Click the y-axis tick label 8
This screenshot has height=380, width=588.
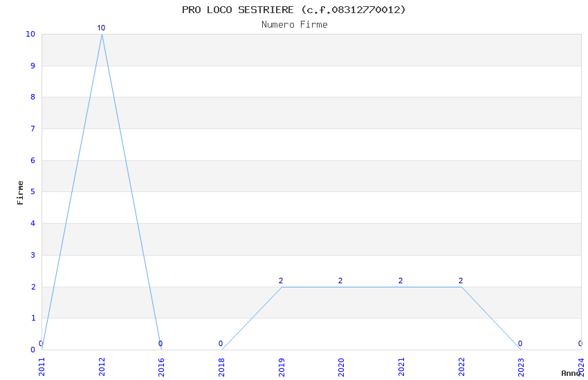coord(33,97)
